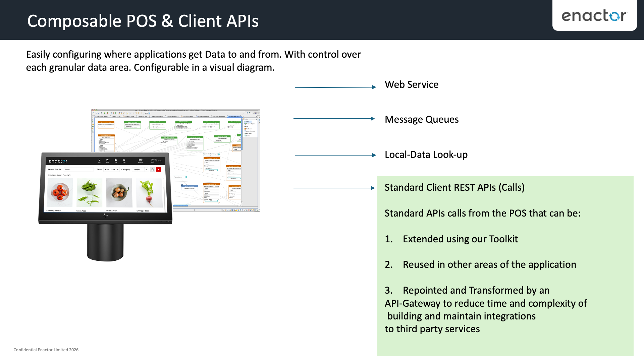
Task: Switch to the CustomerActivityFlow editor tab
Action: [x=218, y=117]
